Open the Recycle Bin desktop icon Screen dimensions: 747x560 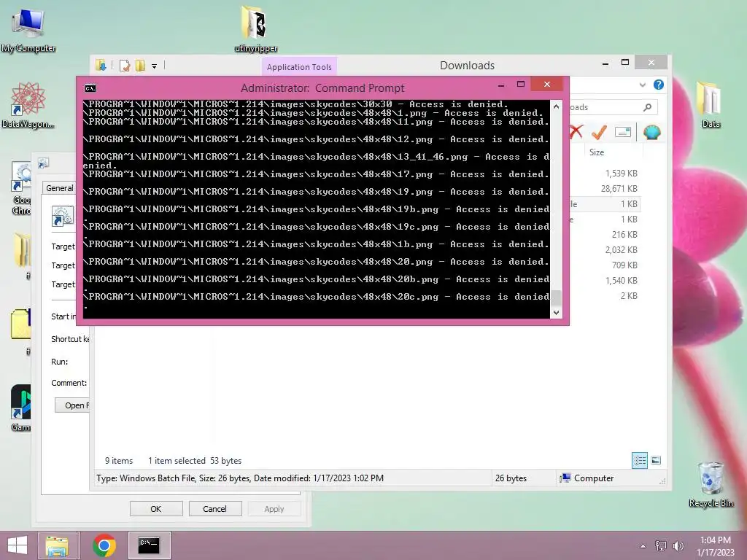pos(711,484)
